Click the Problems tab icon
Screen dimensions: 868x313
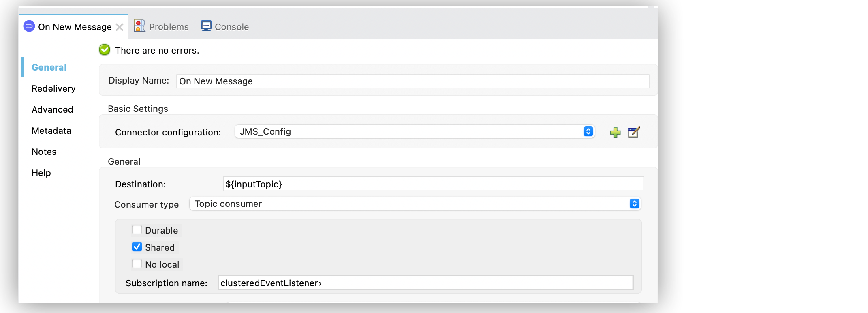point(139,26)
